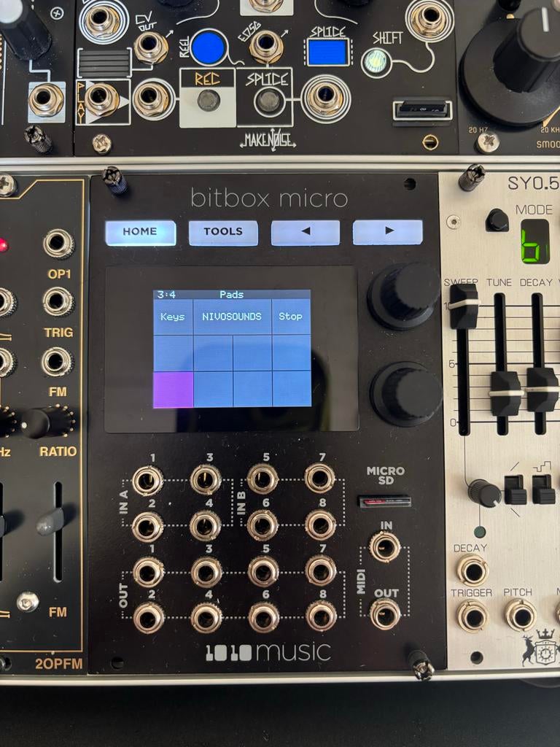
Task: Touch the MICRO SD card slot
Action: pyautogui.click(x=385, y=501)
